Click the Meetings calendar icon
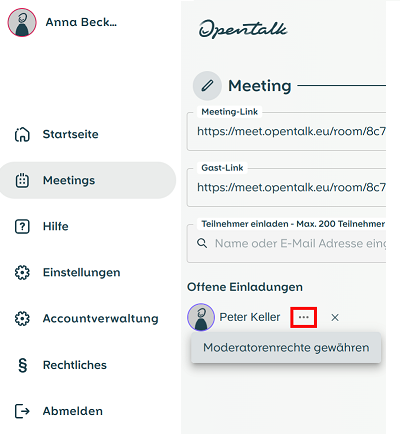Viewport: 400px width, 434px height. (x=22, y=180)
